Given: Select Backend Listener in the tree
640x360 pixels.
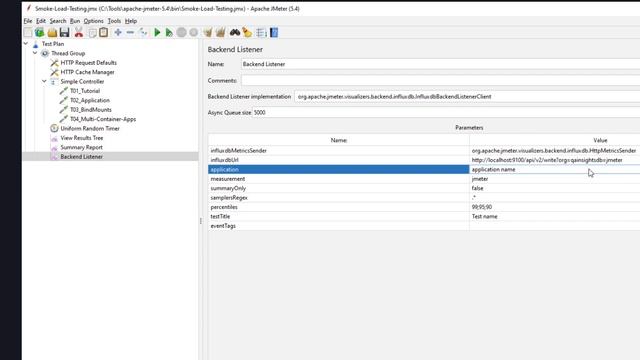Looking at the screenshot, I should point(81,156).
